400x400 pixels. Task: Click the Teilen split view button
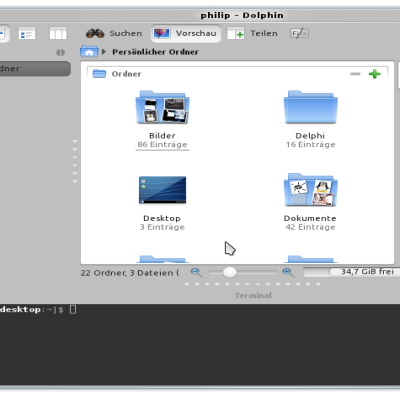pos(252,33)
